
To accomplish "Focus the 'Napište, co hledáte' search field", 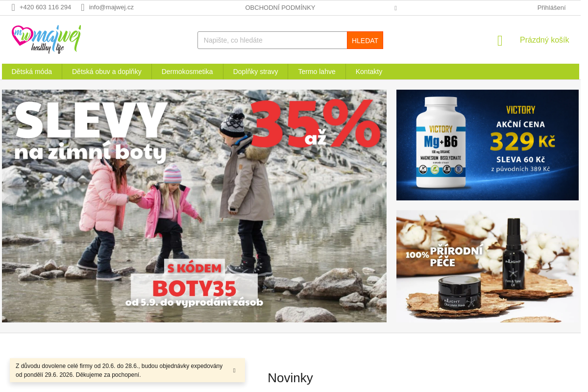I will [272, 40].
